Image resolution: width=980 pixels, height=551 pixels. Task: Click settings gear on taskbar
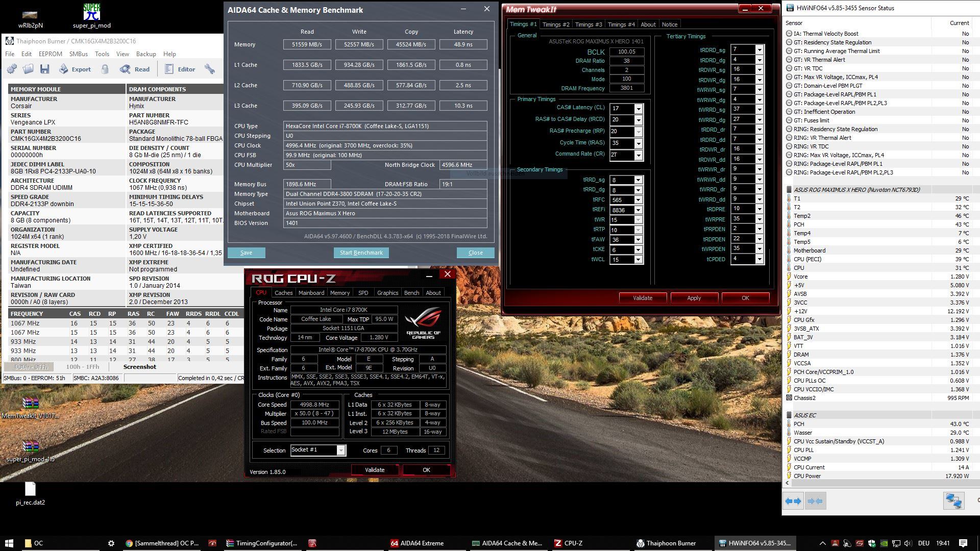pyautogui.click(x=111, y=543)
